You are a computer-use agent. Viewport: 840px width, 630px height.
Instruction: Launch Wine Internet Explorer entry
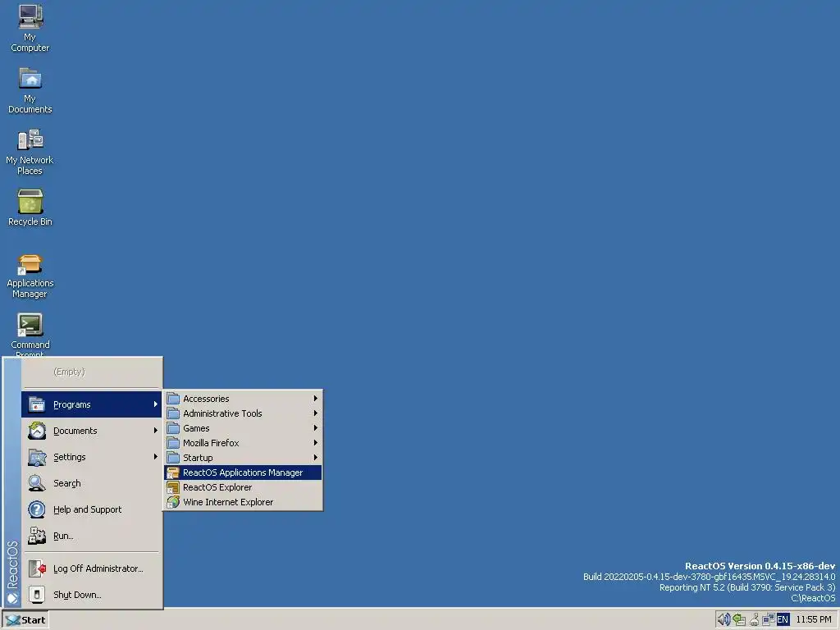pyautogui.click(x=243, y=502)
